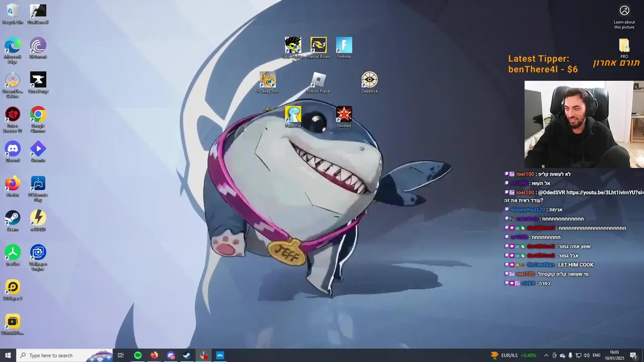Image resolution: width=644 pixels, height=362 pixels.
Task: Open Driver Booster 11 shortcut
Action: pos(13,120)
